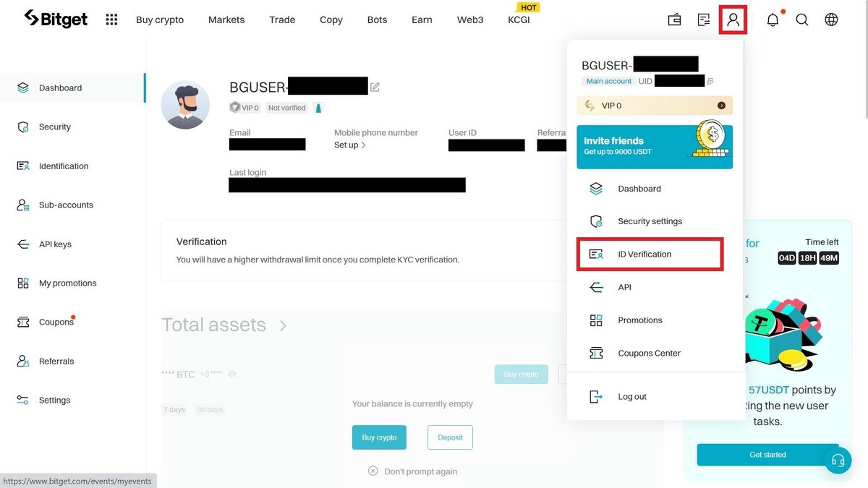Click the Get started button
Screen dimensions: 868x488
tap(767, 455)
